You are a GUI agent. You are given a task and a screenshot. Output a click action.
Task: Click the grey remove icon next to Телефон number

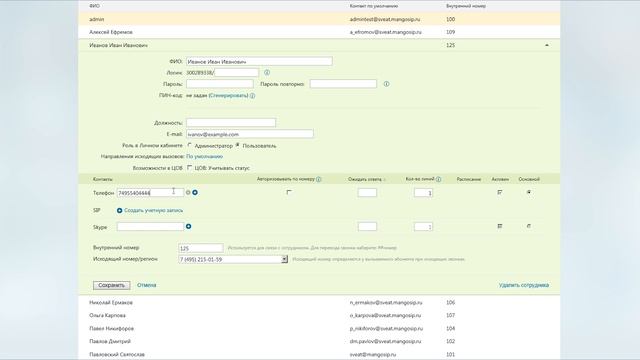coord(188,192)
